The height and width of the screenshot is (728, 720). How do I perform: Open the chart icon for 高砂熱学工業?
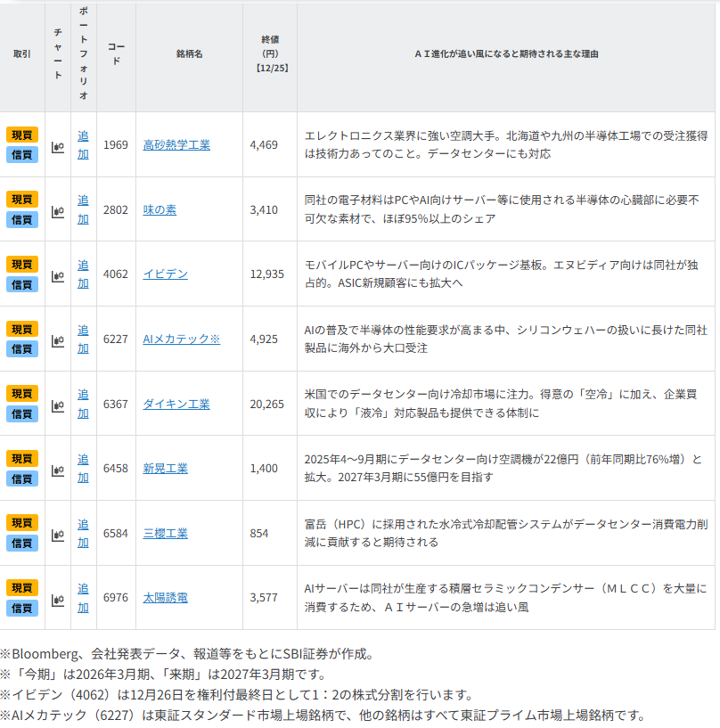pos(58,146)
